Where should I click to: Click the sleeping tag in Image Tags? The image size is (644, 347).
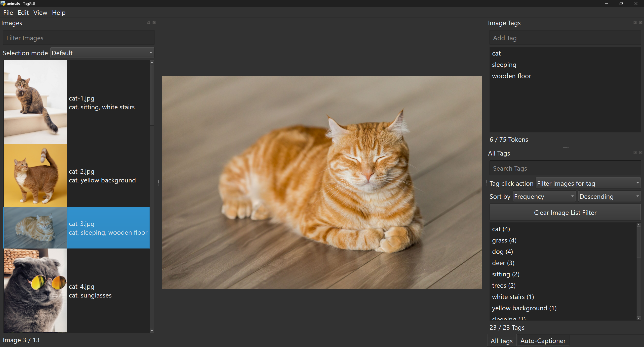pos(504,64)
